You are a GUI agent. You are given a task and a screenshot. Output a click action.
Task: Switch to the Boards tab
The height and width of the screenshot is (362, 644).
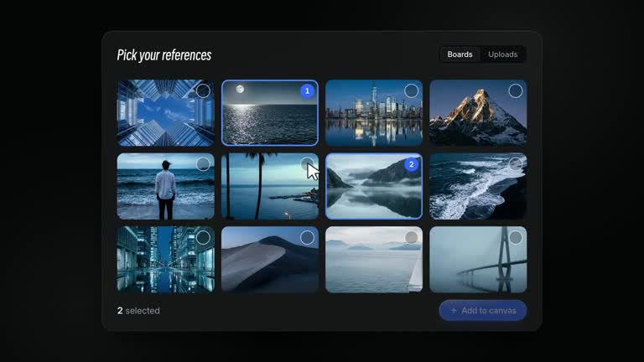point(460,54)
